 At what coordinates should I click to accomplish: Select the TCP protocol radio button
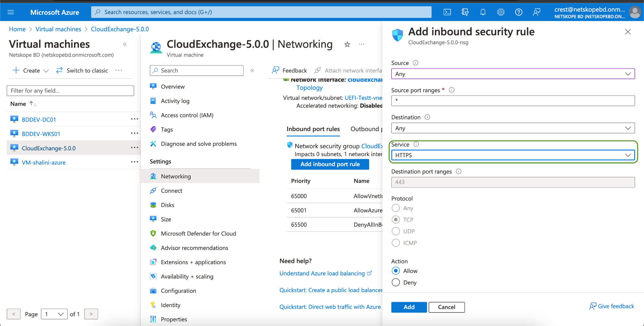pyautogui.click(x=396, y=220)
